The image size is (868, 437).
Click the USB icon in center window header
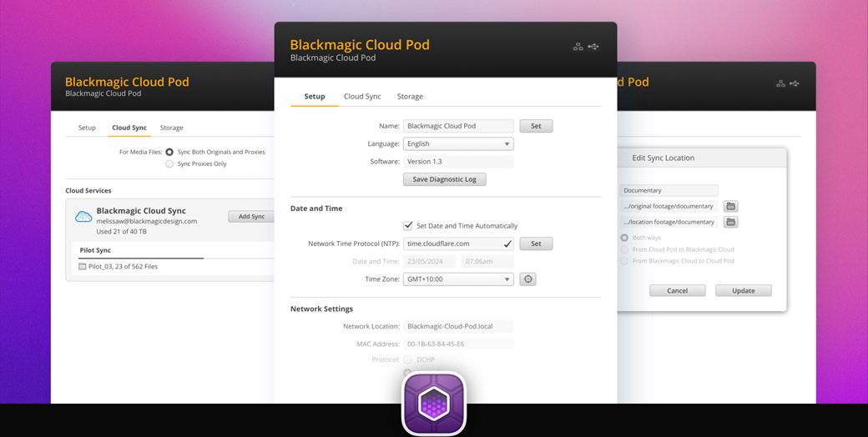tap(593, 47)
